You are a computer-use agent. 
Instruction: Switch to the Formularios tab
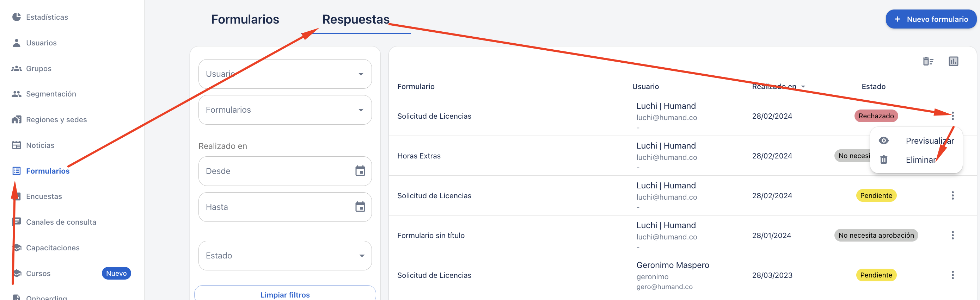click(x=245, y=19)
